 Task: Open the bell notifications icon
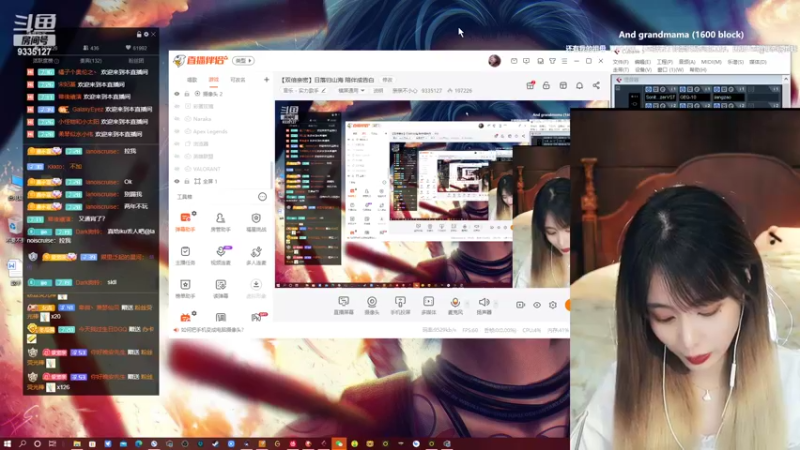tap(580, 85)
